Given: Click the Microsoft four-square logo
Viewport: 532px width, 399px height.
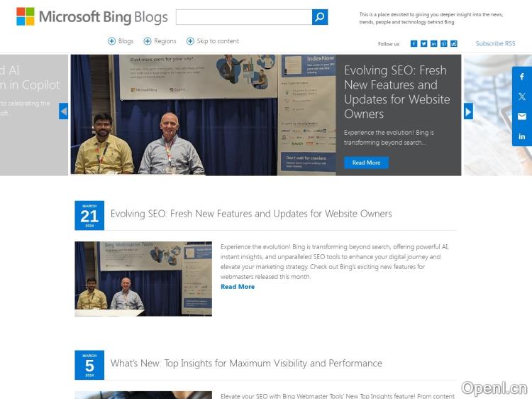Looking at the screenshot, I should tap(26, 16).
